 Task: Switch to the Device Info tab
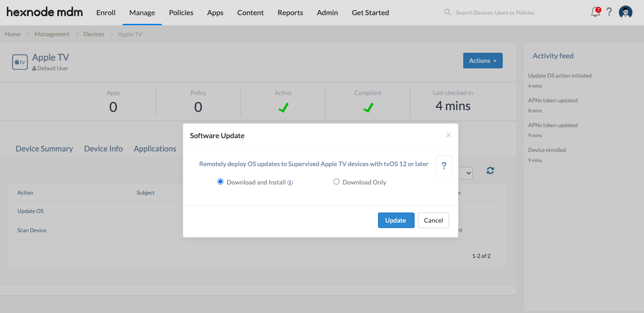pos(103,149)
